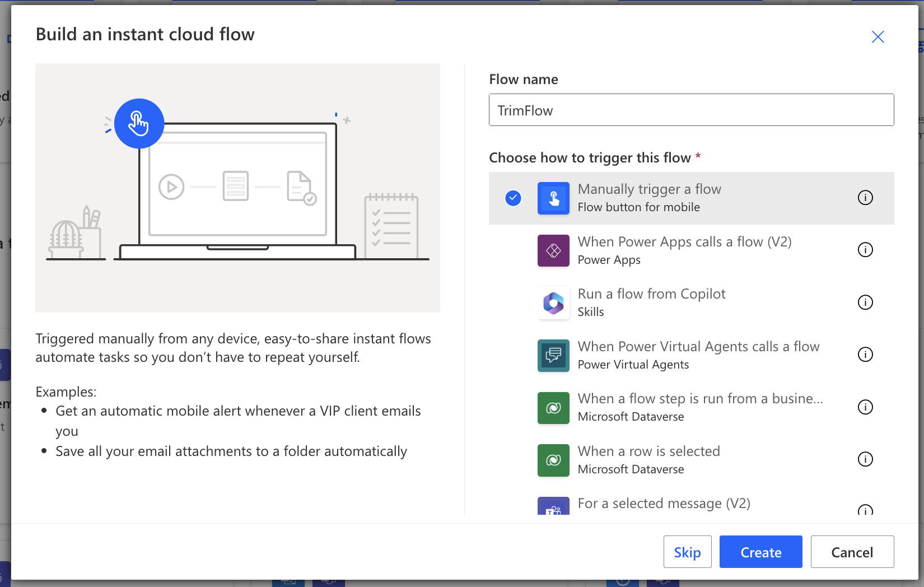
Task: Click the Flow name text field
Action: click(691, 110)
